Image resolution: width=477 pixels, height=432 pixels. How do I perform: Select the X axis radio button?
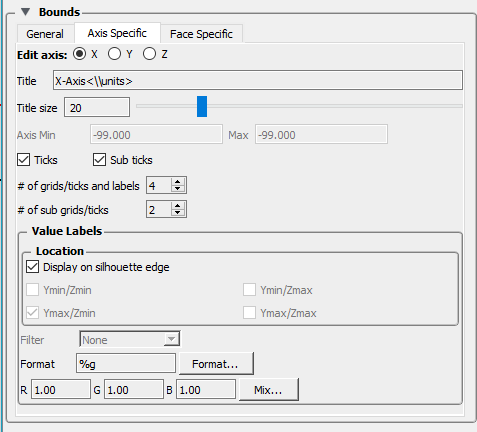pyautogui.click(x=79, y=54)
